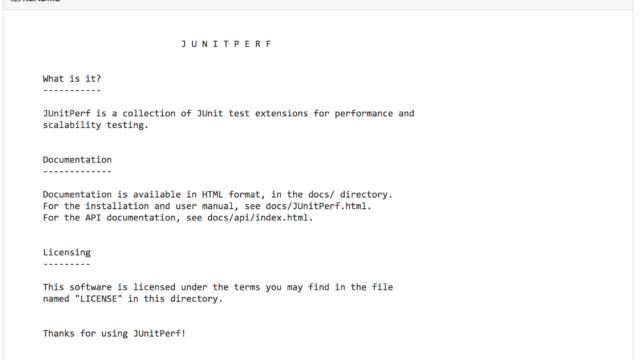640x360 pixels.
Task: Click the "Documentation" section heading
Action: (77, 160)
